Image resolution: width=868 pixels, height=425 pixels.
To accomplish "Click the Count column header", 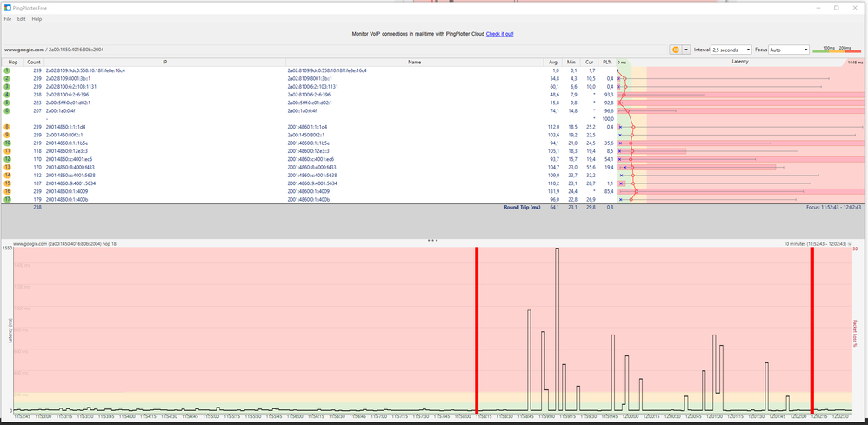I will [34, 62].
